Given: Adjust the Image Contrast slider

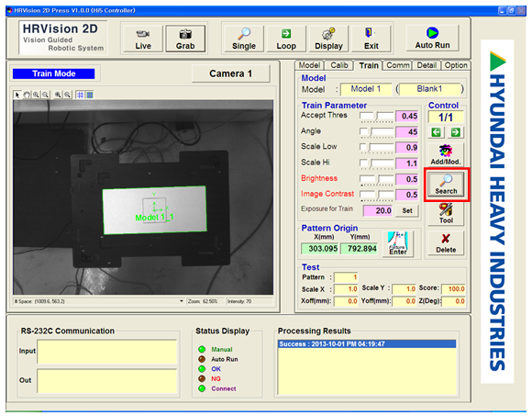Looking at the screenshot, I should click(377, 195).
